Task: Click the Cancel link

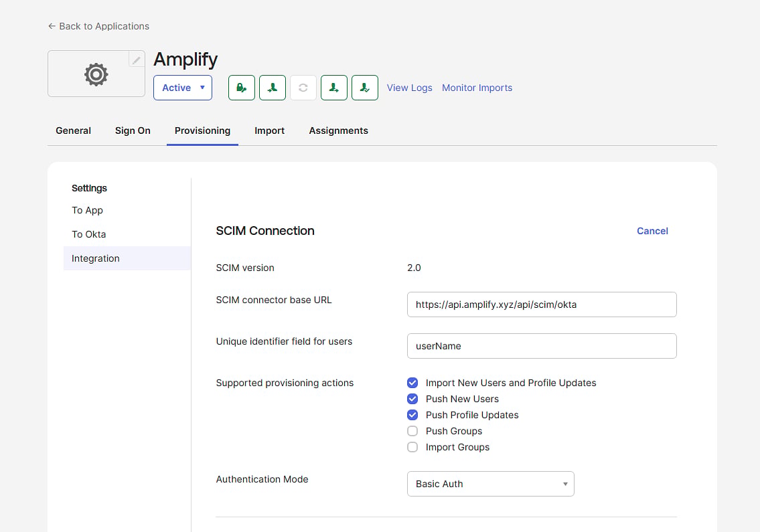Action: (x=652, y=231)
